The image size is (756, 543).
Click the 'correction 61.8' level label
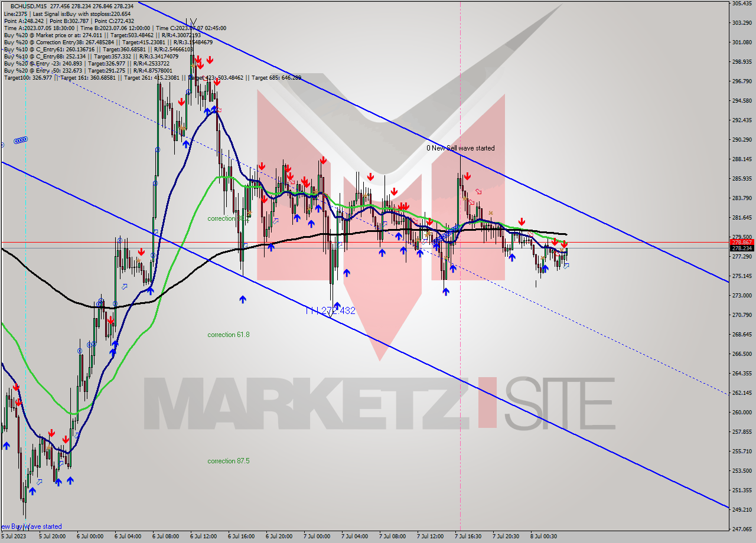click(229, 335)
